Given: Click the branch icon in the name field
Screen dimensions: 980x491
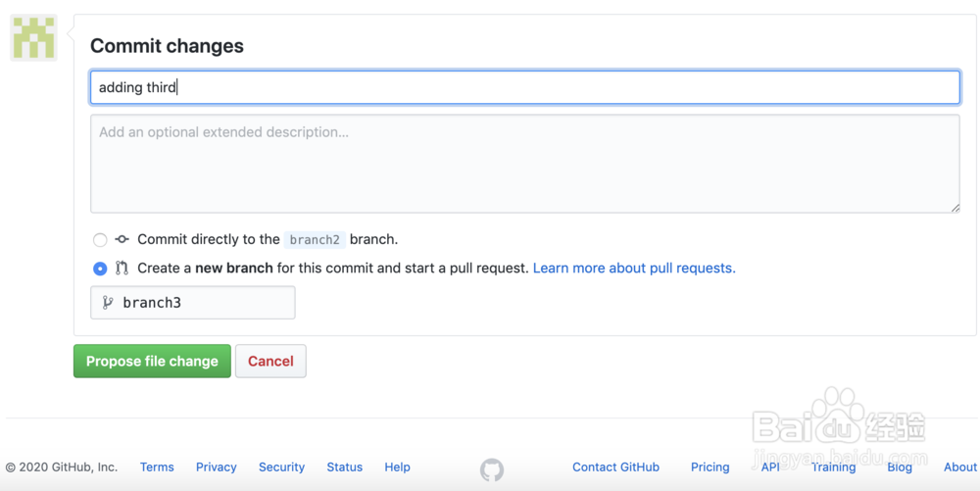Looking at the screenshot, I should (108, 303).
